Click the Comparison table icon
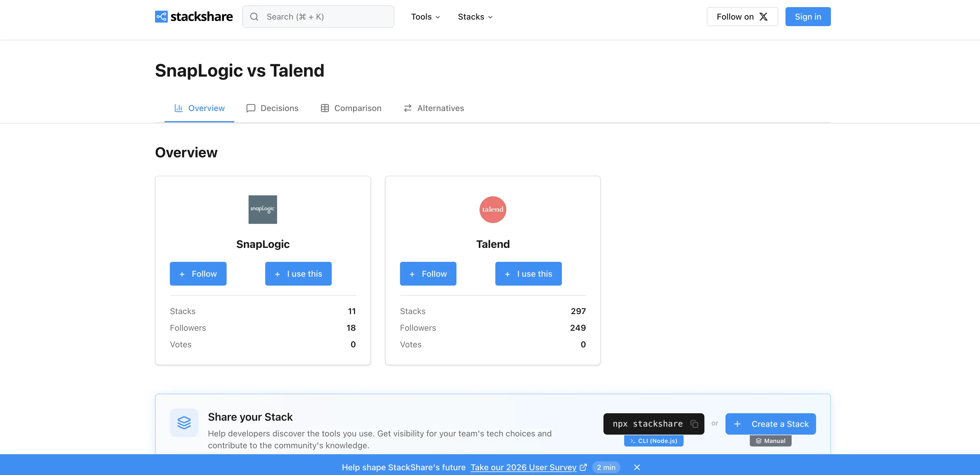This screenshot has width=980, height=475. [x=325, y=108]
